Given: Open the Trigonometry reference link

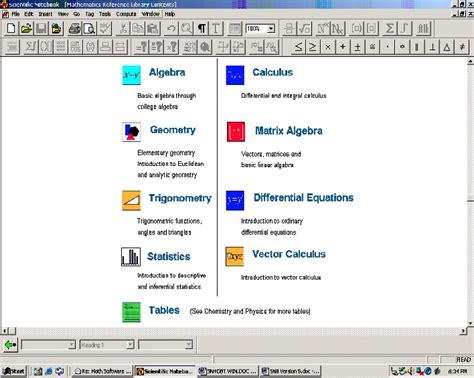Looking at the screenshot, I should tap(180, 198).
